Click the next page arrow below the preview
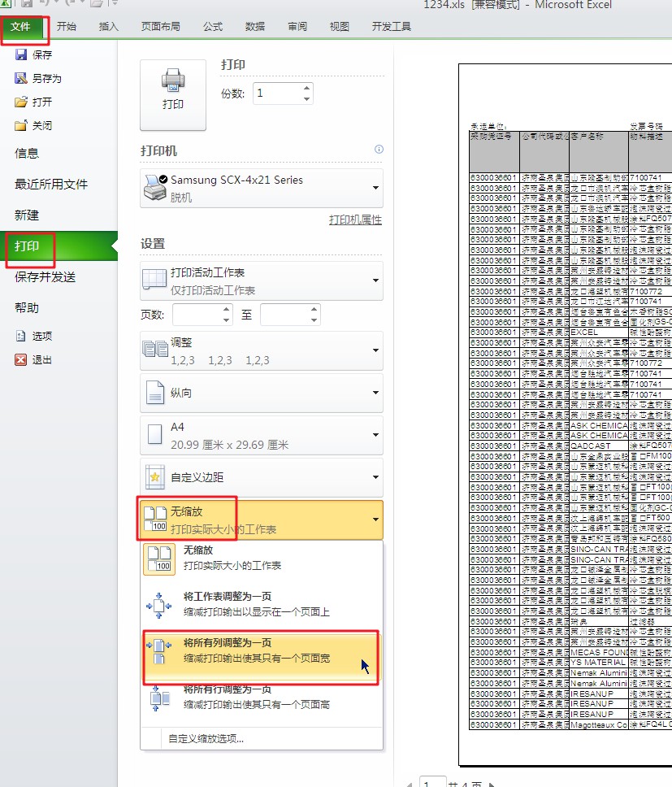Screen dimensions: 672x787 pos(492,782)
